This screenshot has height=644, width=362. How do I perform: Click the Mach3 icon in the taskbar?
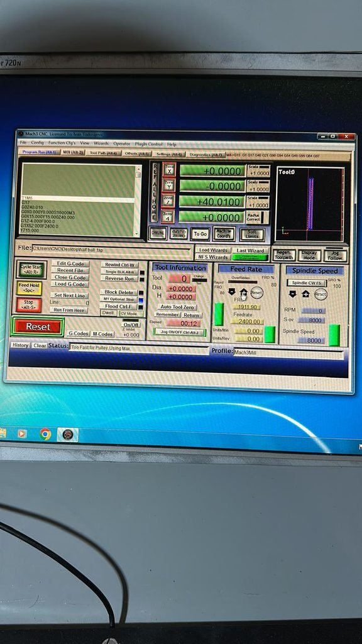tap(68, 435)
